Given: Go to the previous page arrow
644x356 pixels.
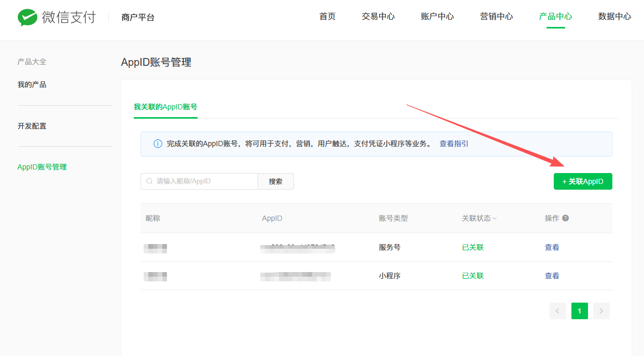Looking at the screenshot, I should (x=558, y=311).
